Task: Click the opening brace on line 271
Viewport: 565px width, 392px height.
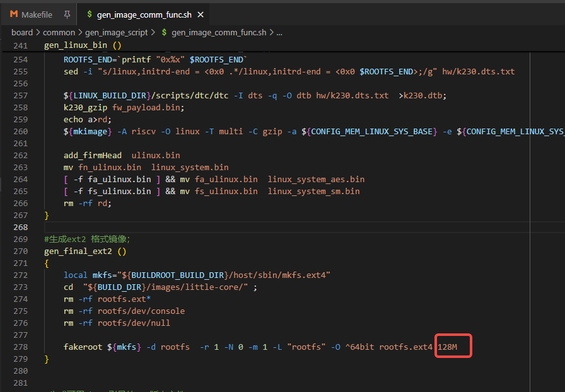Action: (x=47, y=263)
